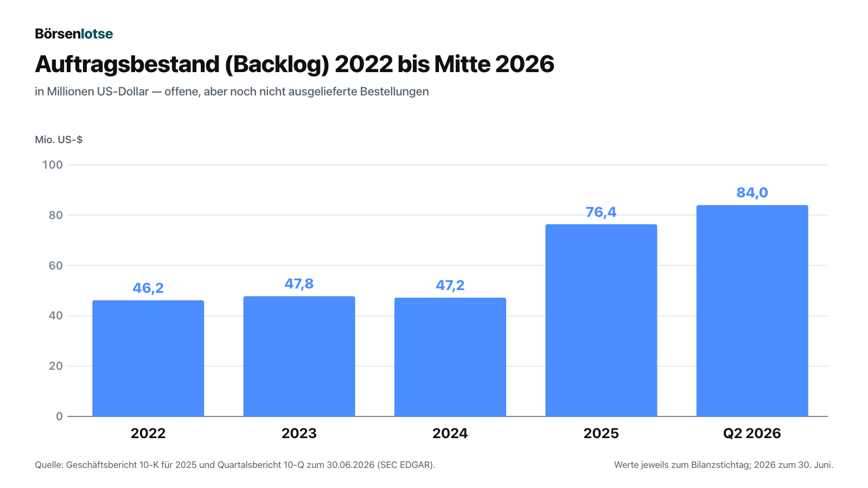
Task: Click the x-axis label 'Q2 2026'
Action: [x=752, y=433]
